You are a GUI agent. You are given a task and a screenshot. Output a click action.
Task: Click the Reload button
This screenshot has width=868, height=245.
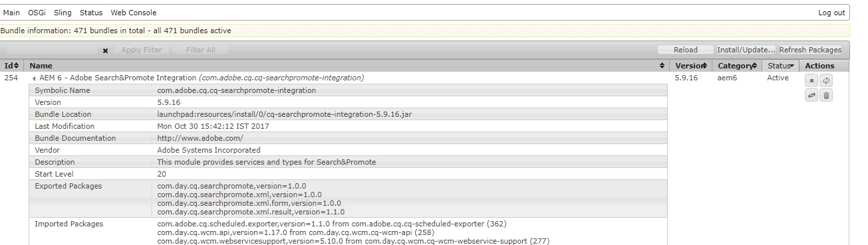[685, 50]
